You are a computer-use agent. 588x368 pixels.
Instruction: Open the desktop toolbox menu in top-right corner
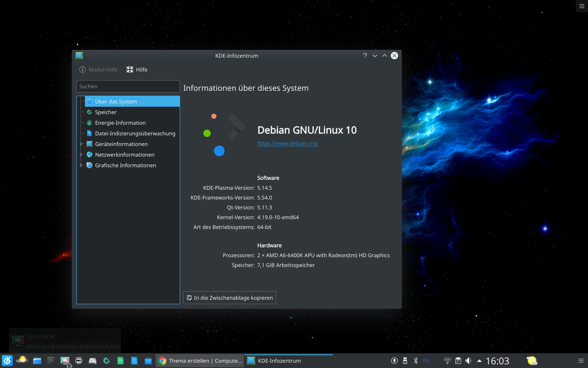click(x=582, y=6)
